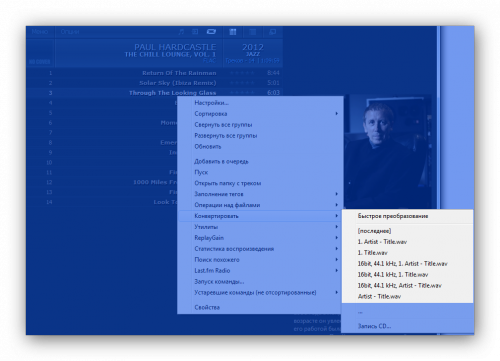Viewport: 500px width, 361px height.
Task: Click the speech bubble icon in the top bar
Action: [x=273, y=32]
